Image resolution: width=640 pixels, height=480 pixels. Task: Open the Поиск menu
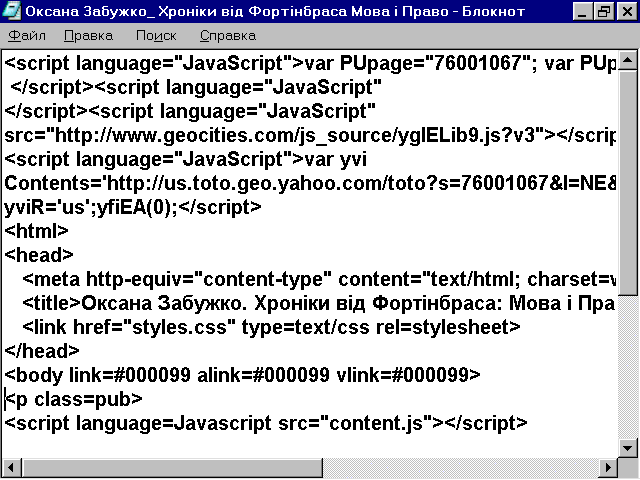point(155,35)
